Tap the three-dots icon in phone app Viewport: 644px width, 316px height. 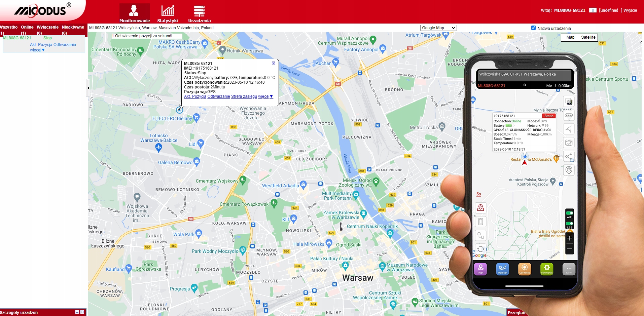pyautogui.click(x=569, y=115)
